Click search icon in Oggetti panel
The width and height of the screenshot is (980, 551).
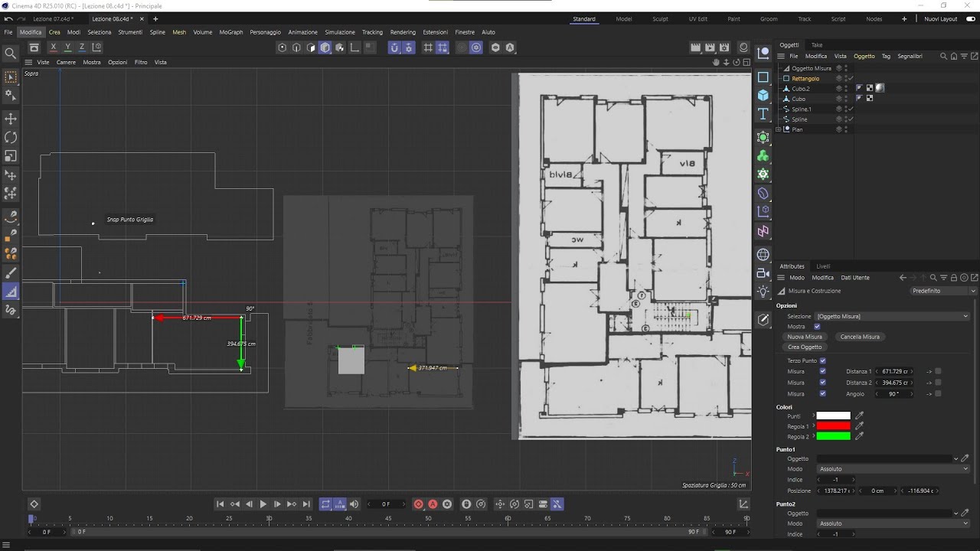pyautogui.click(x=944, y=56)
